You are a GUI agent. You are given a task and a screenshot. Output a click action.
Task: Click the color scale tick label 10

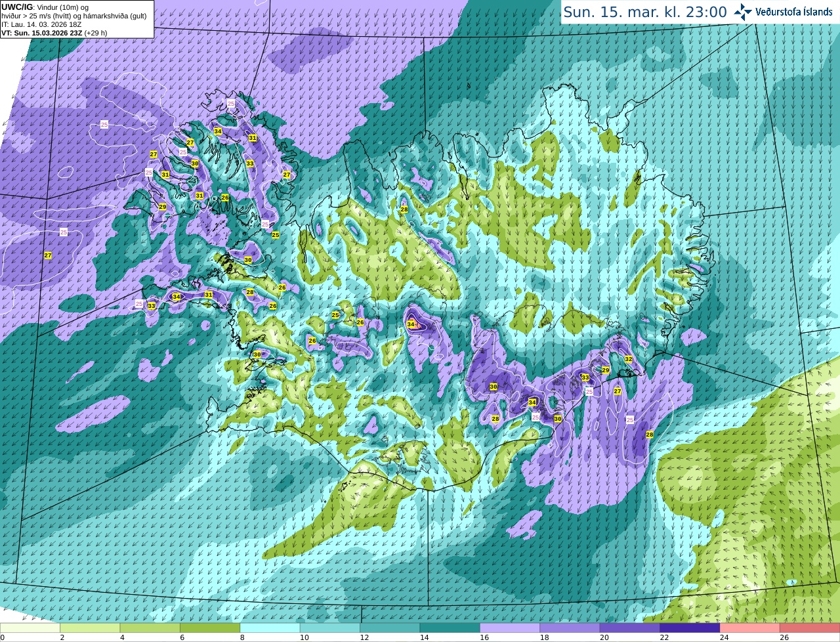coord(304,637)
